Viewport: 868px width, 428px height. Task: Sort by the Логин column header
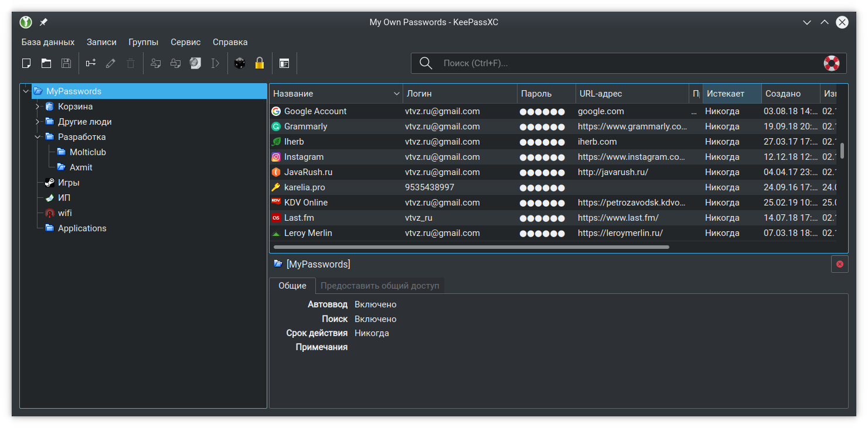pos(460,94)
